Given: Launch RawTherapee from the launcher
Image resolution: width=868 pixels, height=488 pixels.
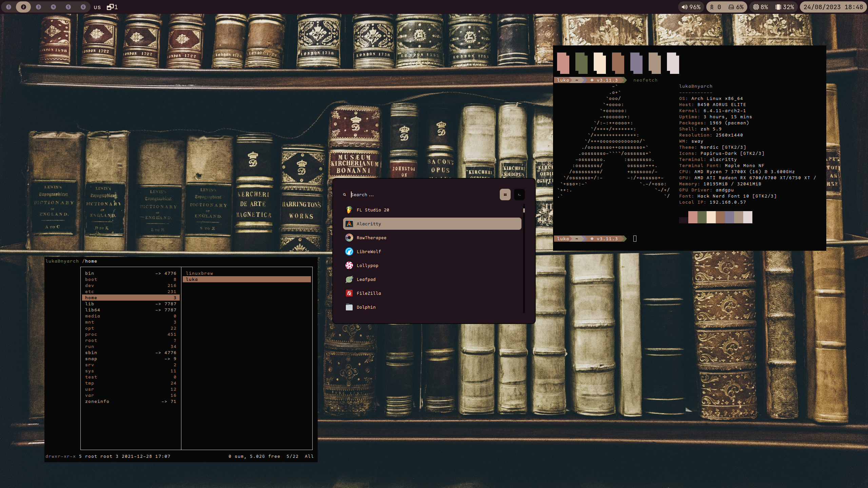Looking at the screenshot, I should pos(371,238).
